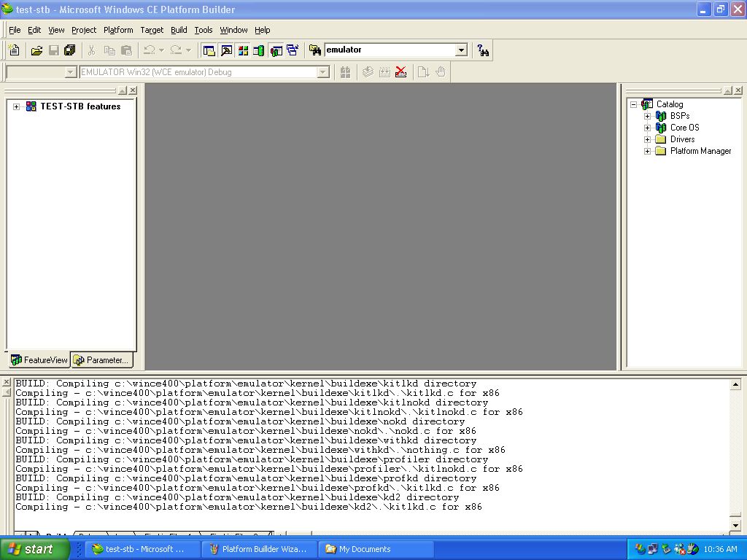Select the Platform Manager folder in Catalog
The image size is (747, 560).
pyautogui.click(x=700, y=151)
